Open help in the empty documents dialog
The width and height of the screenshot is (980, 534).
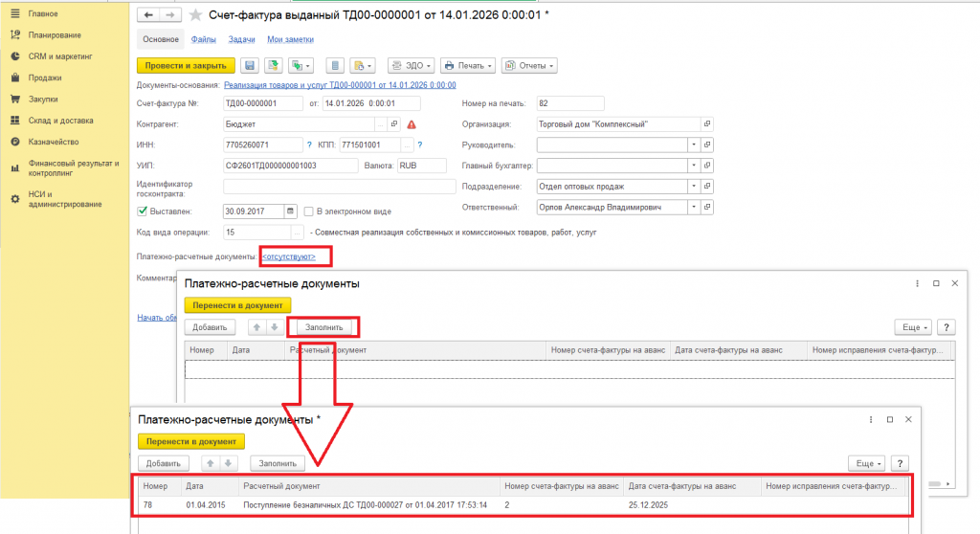click(947, 327)
